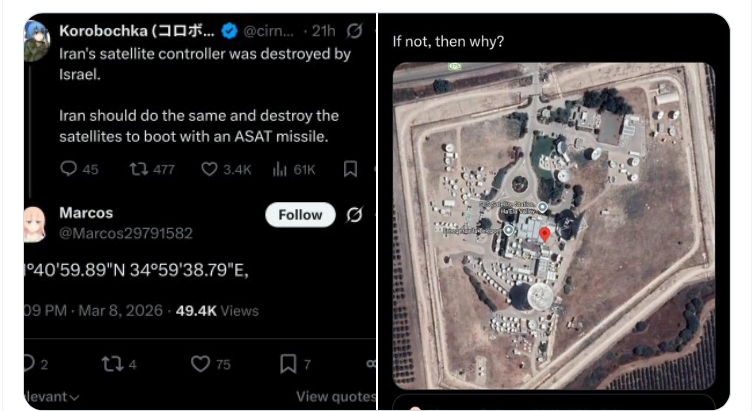Open Marcos's handle @Marcos29791582
This screenshot has height=411, width=753.
click(126, 233)
